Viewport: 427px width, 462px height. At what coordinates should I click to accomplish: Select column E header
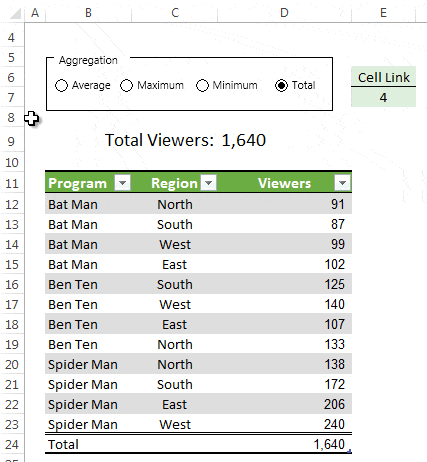click(x=383, y=13)
